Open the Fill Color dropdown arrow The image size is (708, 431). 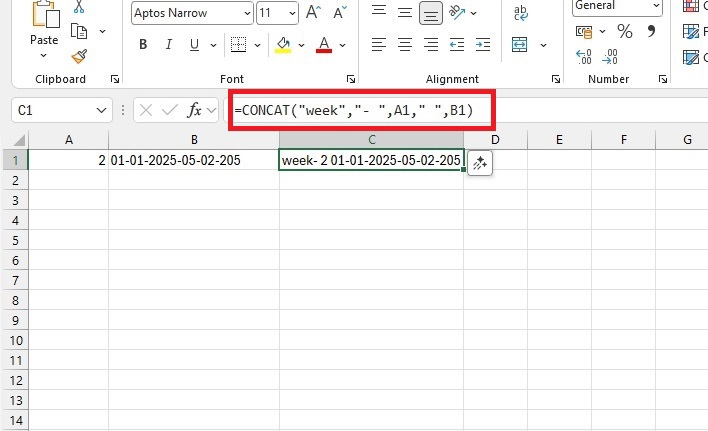point(301,45)
